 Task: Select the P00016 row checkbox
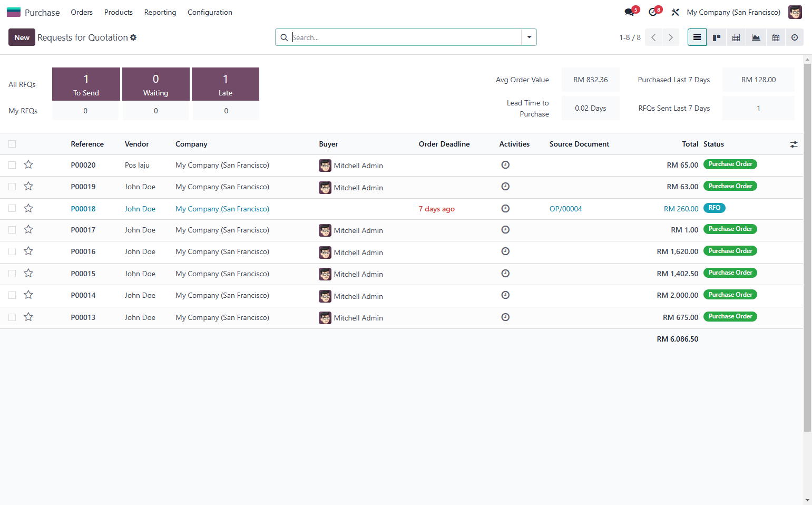pos(12,251)
